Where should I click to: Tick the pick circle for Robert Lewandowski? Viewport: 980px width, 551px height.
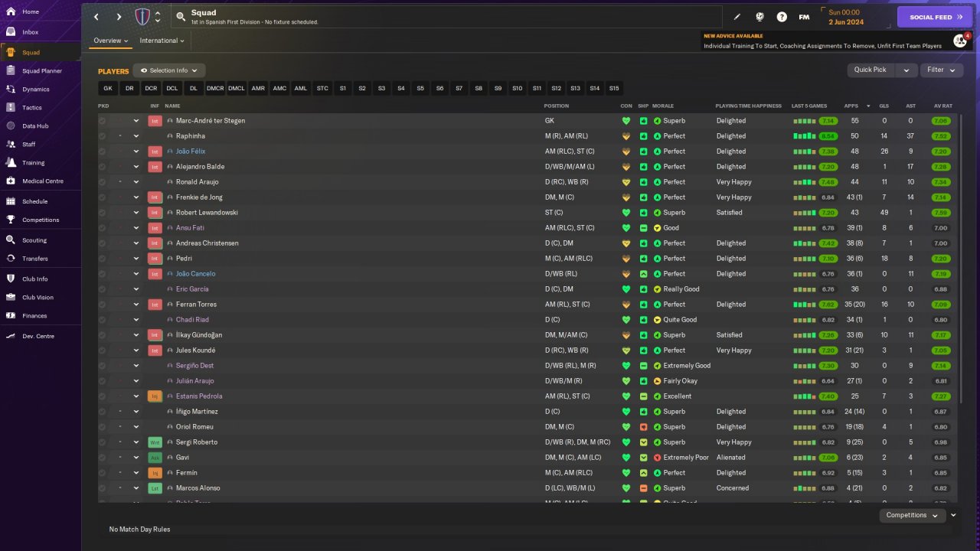pyautogui.click(x=103, y=213)
